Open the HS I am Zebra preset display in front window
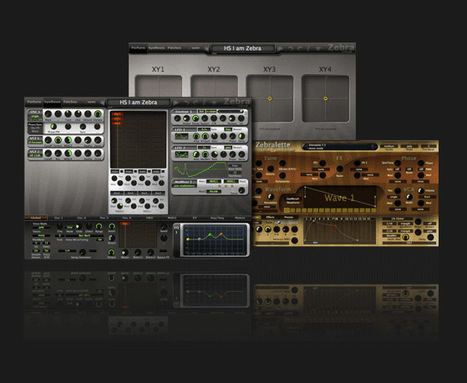Viewport: 467px width, 383px height. coord(138,102)
